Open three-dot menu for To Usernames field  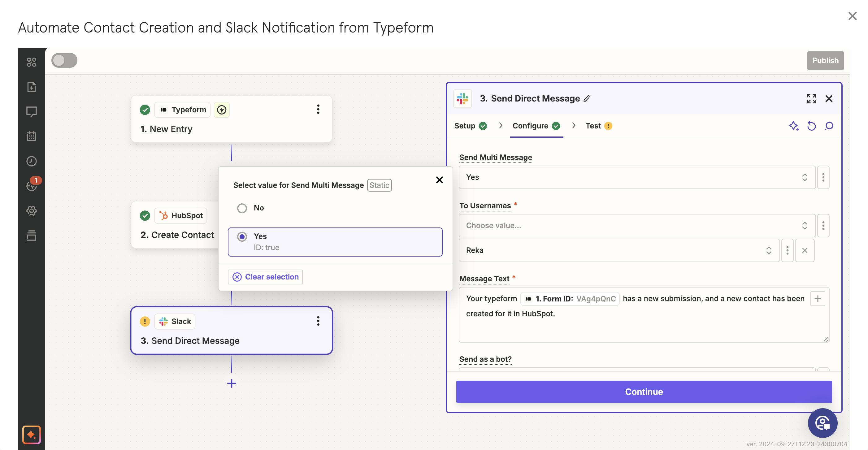click(x=823, y=226)
